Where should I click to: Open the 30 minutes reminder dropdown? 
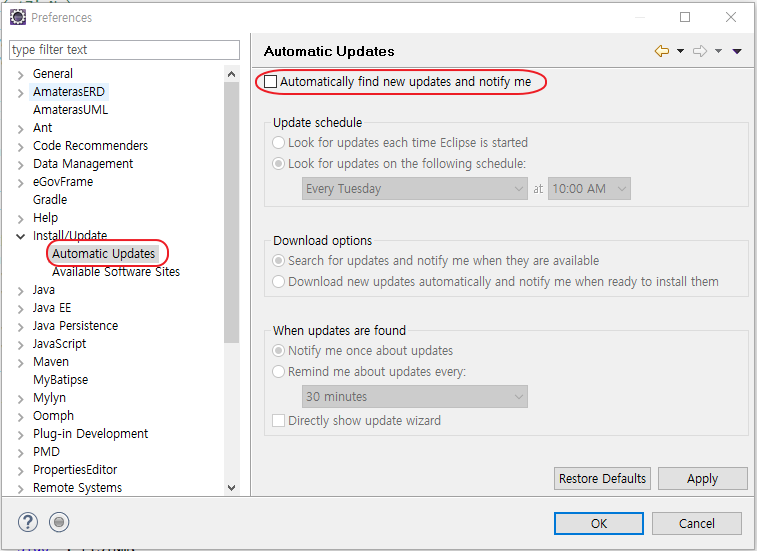415,396
